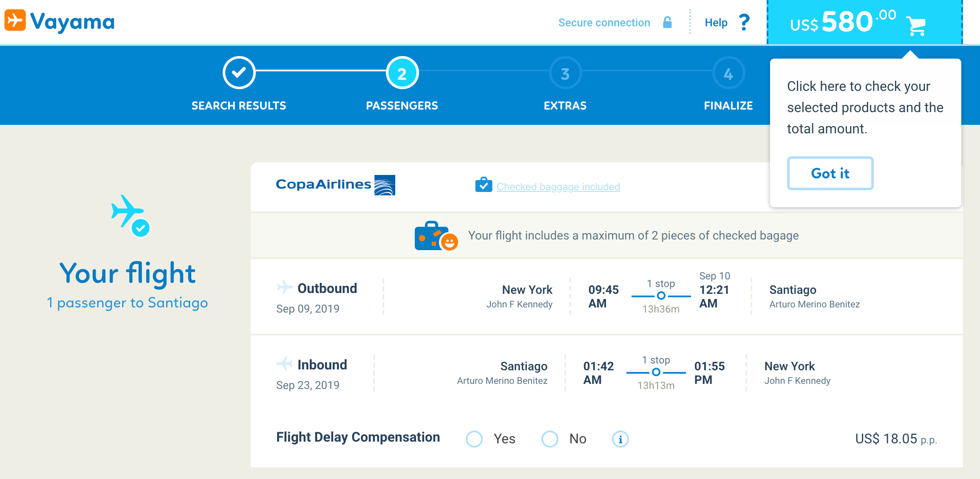Open the Finalize step
Viewport: 980px width, 479px height.
click(x=728, y=73)
